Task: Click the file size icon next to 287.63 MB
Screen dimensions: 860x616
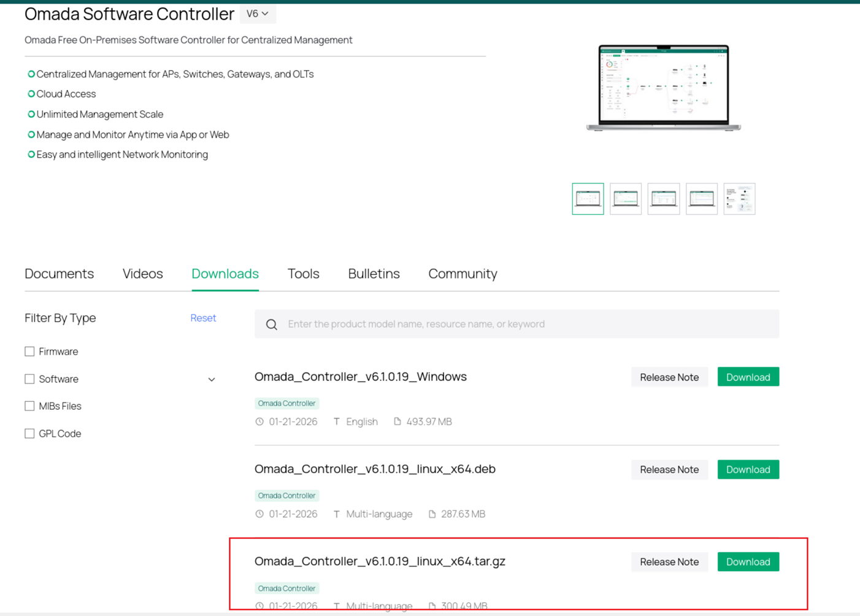Action: [431, 514]
